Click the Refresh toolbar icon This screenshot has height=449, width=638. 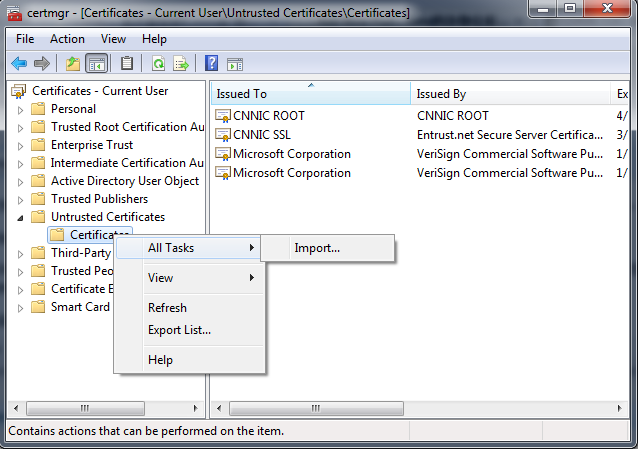click(158, 64)
